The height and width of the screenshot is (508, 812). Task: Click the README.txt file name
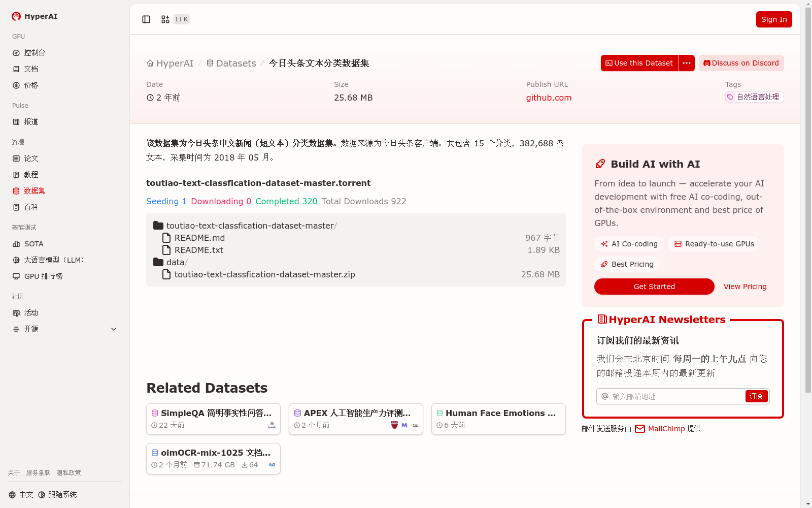(199, 250)
